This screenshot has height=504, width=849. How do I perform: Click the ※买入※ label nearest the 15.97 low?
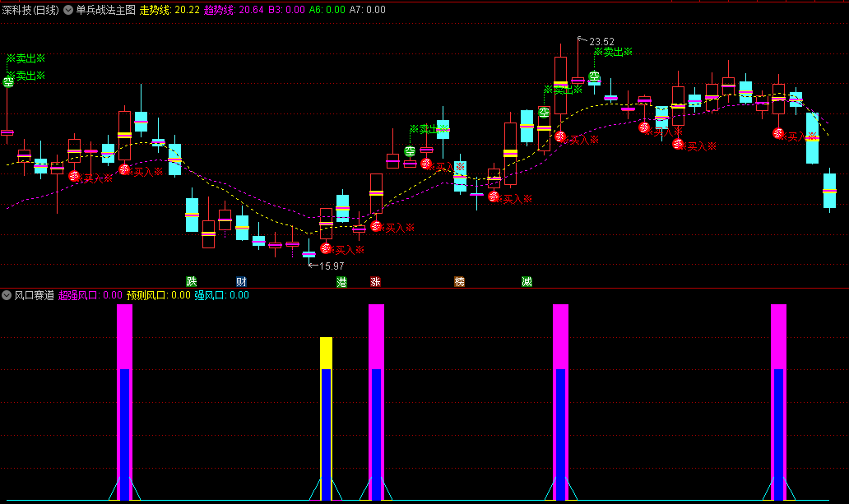(345, 250)
